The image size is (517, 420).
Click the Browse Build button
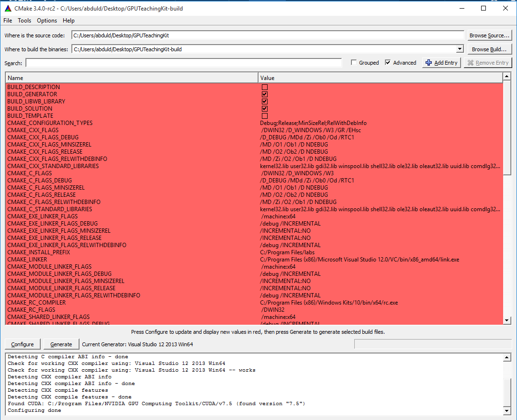[x=489, y=49]
